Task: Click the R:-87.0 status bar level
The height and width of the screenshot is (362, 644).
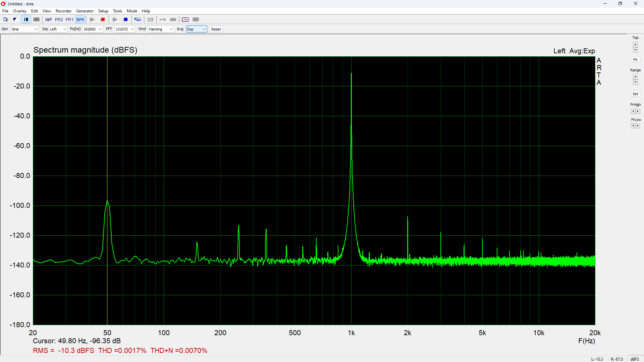Action: pyautogui.click(x=617, y=359)
